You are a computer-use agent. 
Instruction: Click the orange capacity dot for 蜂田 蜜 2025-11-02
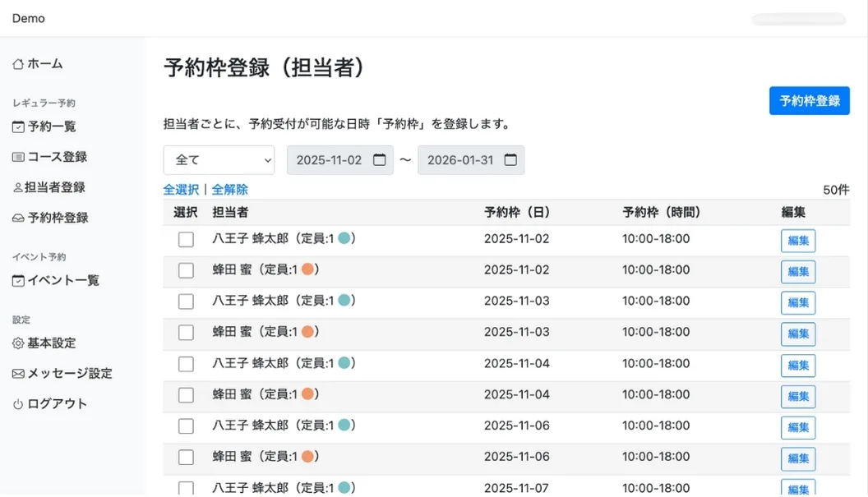308,269
